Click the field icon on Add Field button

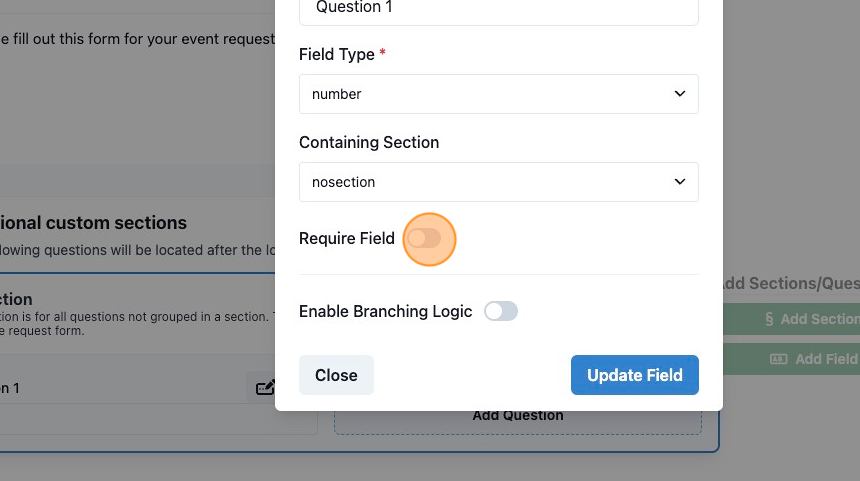click(x=778, y=359)
